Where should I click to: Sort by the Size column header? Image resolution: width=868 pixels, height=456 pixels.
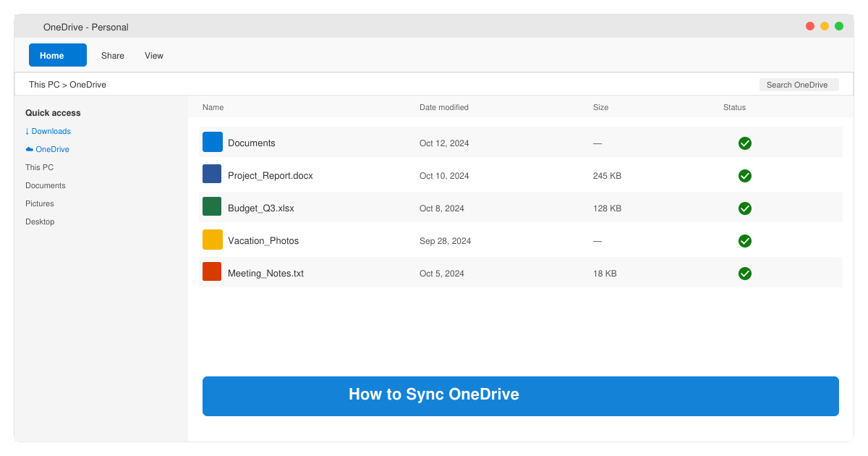(601, 107)
